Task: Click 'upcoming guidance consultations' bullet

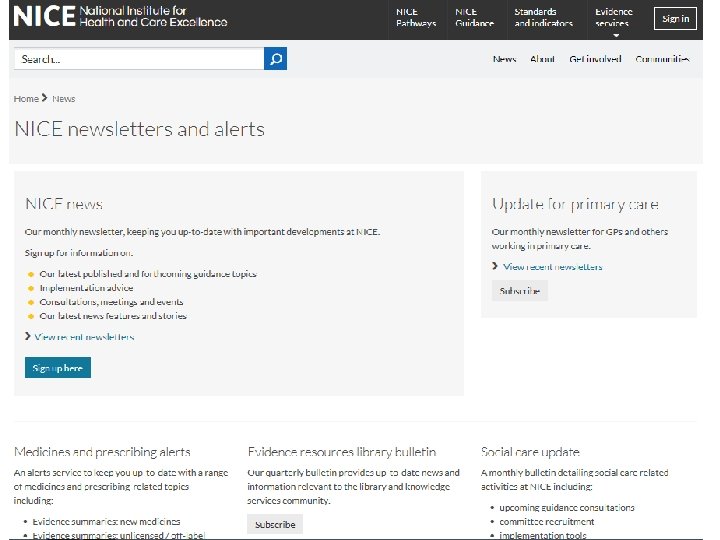Action: (567, 507)
